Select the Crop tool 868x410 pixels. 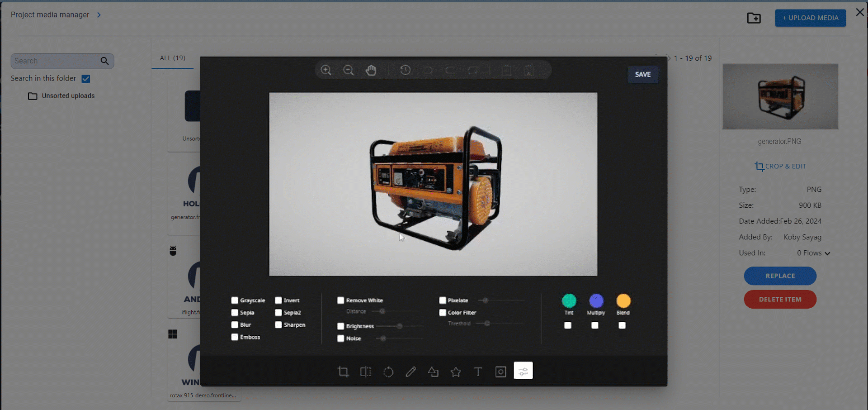[343, 372]
